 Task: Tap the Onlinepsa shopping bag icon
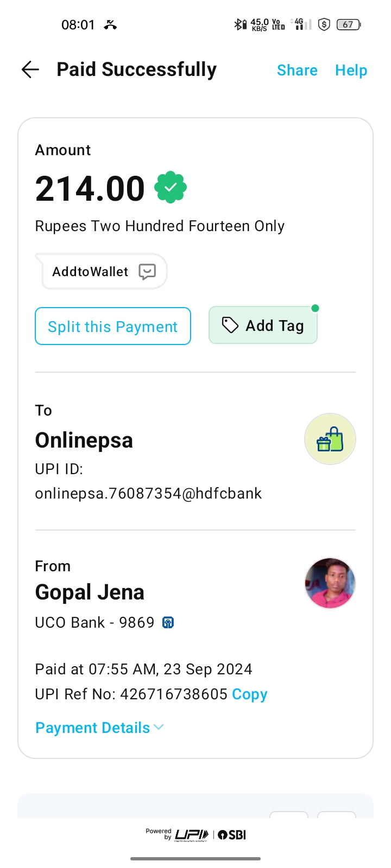(x=330, y=439)
